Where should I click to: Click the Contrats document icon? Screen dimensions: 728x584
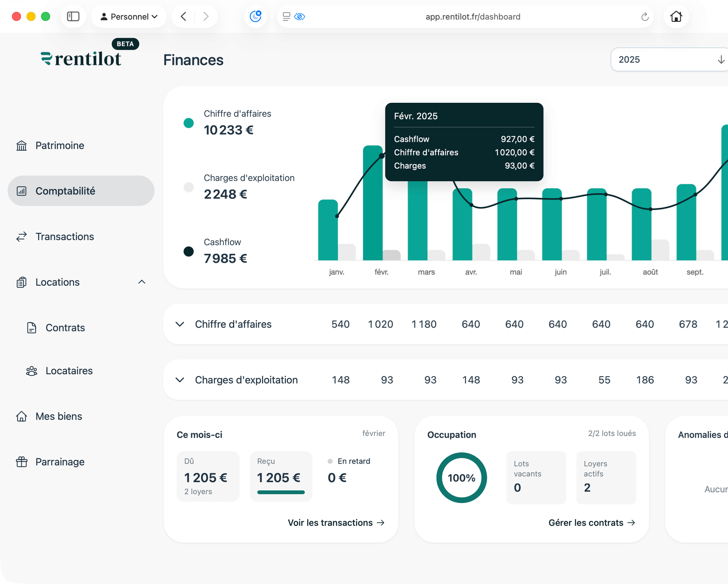click(31, 328)
